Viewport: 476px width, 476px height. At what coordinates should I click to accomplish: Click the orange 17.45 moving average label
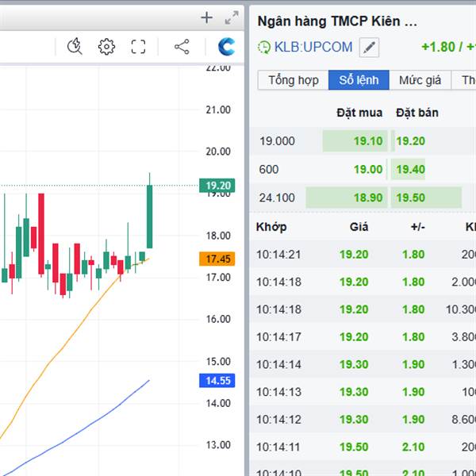[217, 259]
